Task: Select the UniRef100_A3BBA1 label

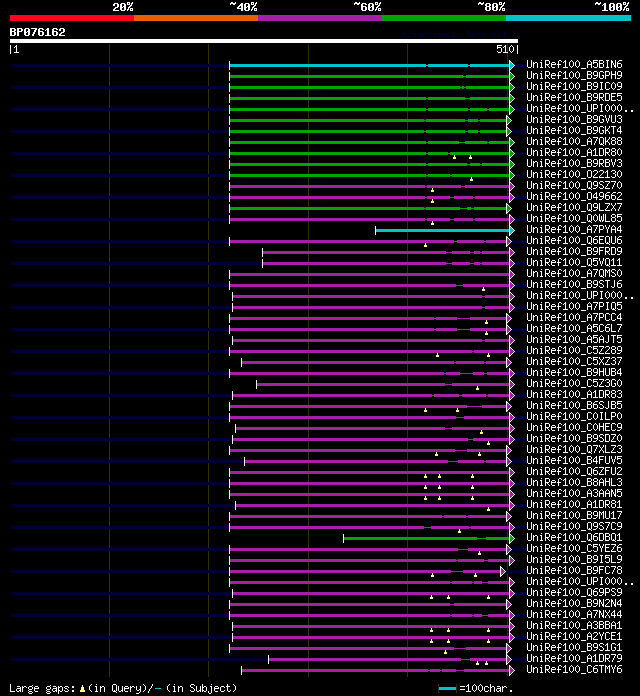Action: tap(574, 625)
